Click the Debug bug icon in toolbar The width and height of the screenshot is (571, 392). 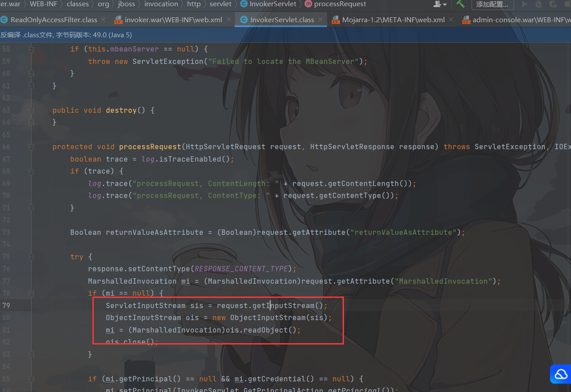coord(539,4)
